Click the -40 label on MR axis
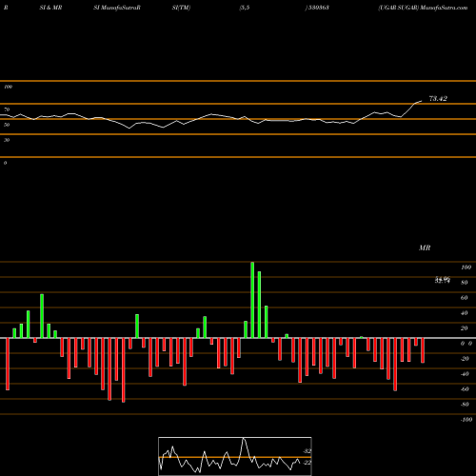The image size is (476, 476). pyautogui.click(x=465, y=374)
